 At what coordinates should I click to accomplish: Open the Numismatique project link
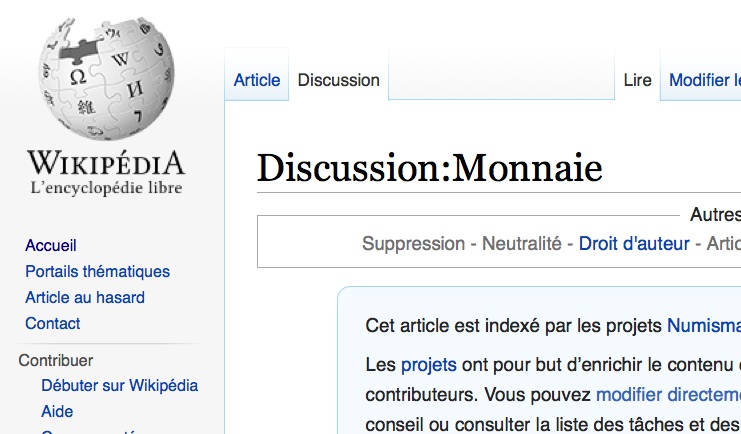(704, 326)
